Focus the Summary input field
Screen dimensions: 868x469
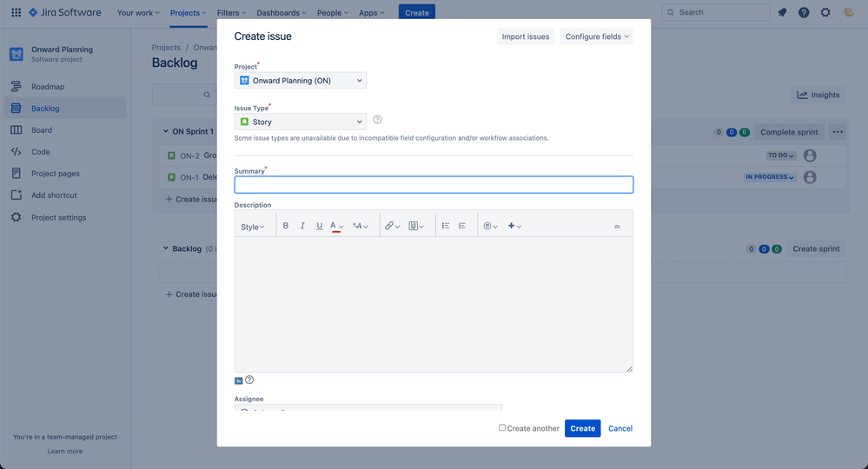pos(434,185)
